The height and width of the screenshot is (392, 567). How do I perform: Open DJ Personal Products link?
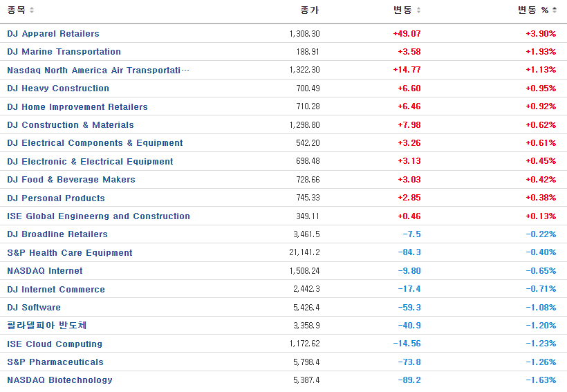tap(56, 198)
